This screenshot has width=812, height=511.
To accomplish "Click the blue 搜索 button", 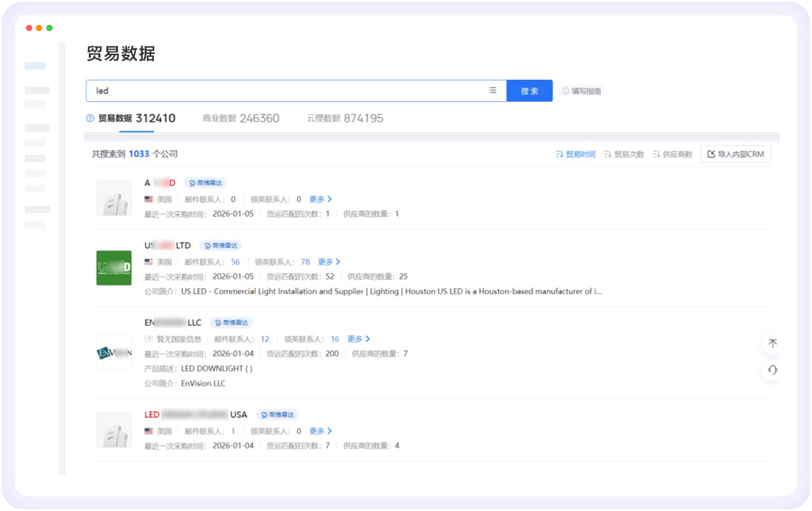I will pyautogui.click(x=529, y=91).
